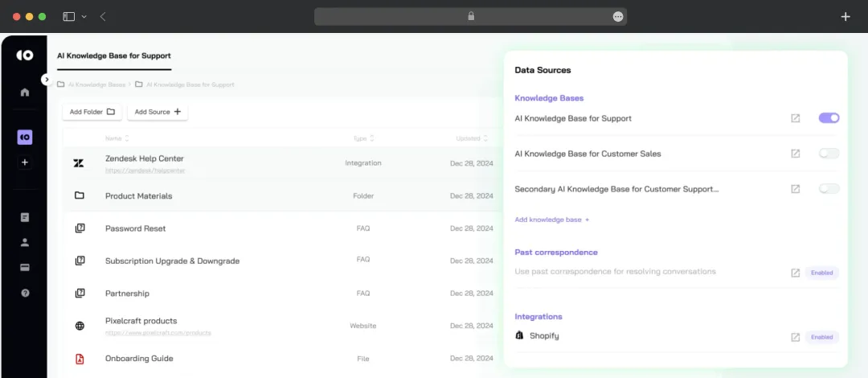
Task: Select the purple knowledge base sidebar icon
Action: point(25,137)
